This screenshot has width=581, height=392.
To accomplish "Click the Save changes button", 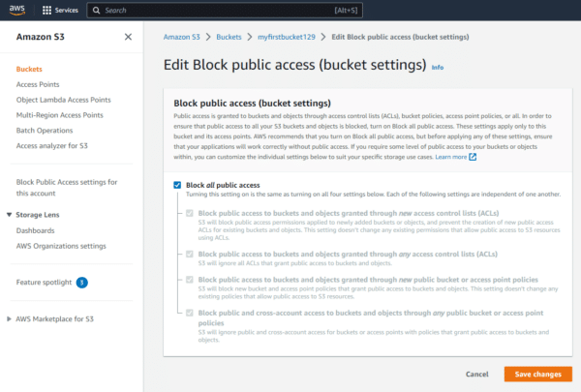I will [x=537, y=374].
